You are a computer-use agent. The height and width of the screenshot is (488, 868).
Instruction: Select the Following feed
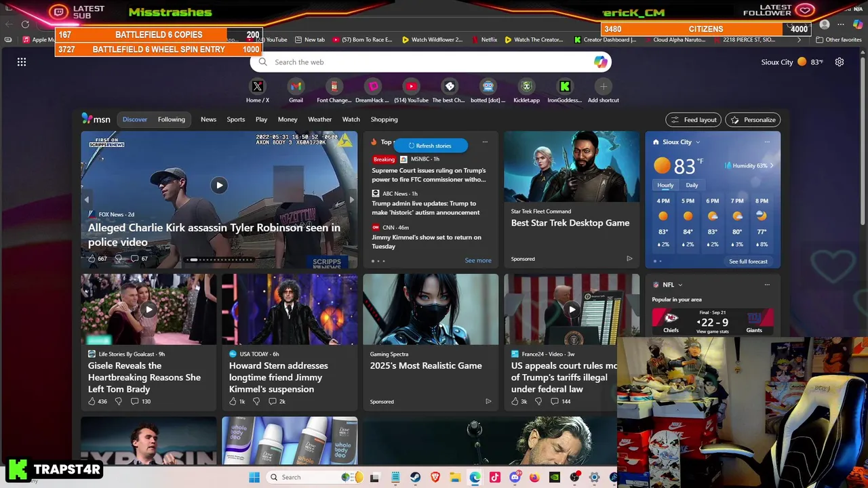click(172, 119)
